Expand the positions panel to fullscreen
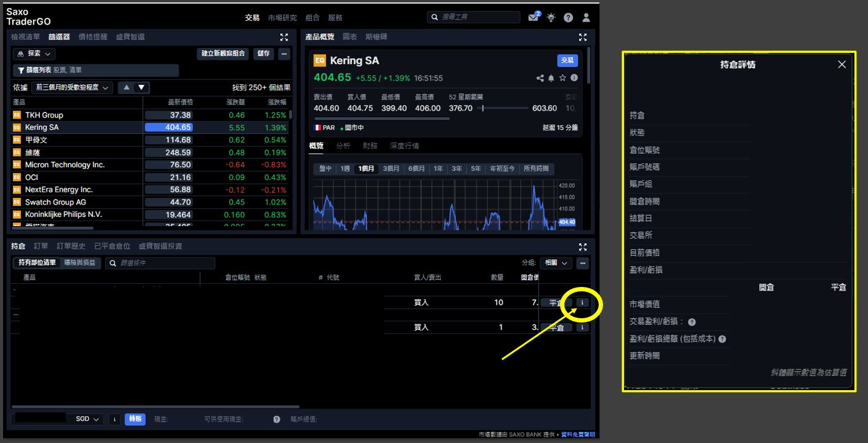Viewport: 868px width, 443px height. pos(583,246)
